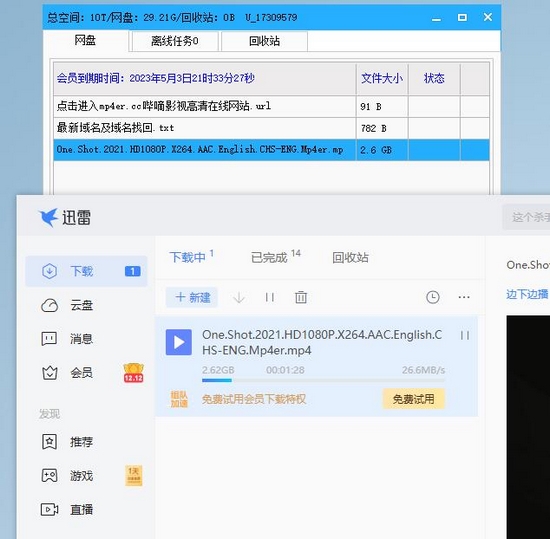Switch to the 离线任务0 tab
Viewport: 550px width, 539px height.
click(175, 41)
